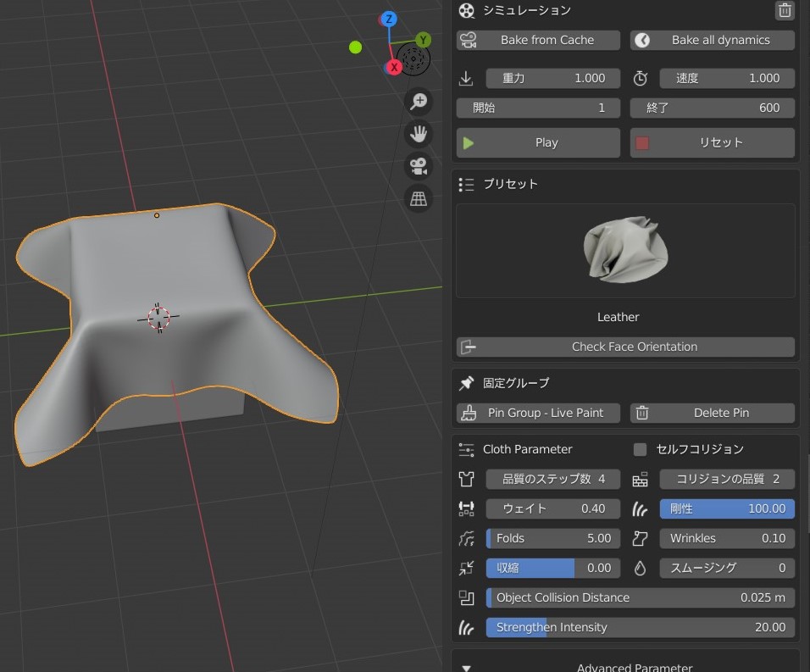Select the Zoom magnifier icon in viewport
810x672 pixels.
[x=418, y=101]
